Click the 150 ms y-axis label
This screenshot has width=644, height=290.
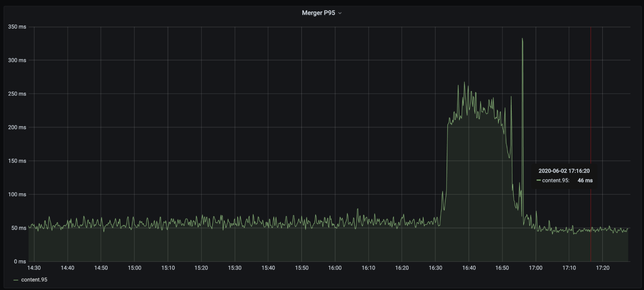[x=17, y=161]
